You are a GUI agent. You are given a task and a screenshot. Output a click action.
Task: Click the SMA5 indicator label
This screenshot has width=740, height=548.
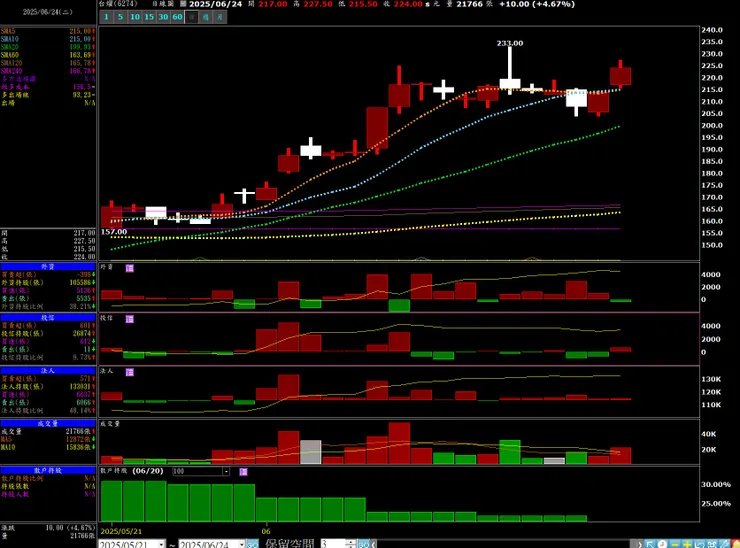pos(8,31)
